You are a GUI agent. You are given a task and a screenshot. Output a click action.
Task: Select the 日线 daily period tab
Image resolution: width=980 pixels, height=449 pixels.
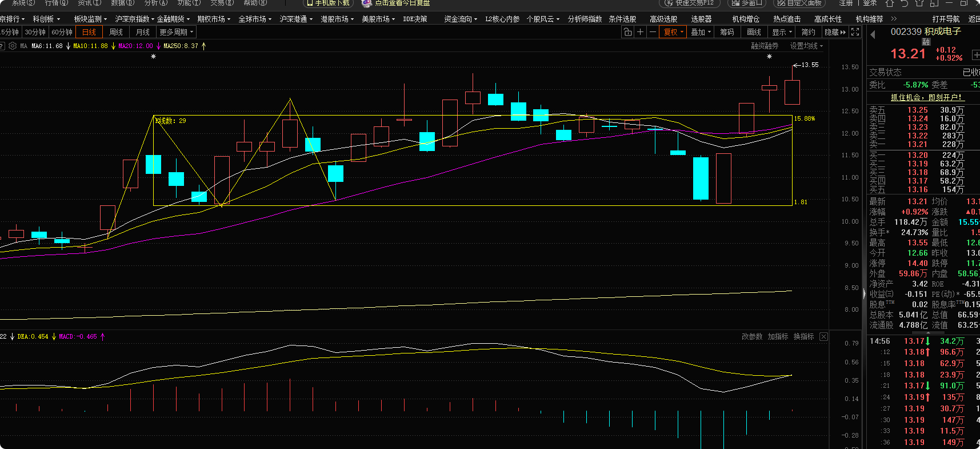[x=89, y=32]
